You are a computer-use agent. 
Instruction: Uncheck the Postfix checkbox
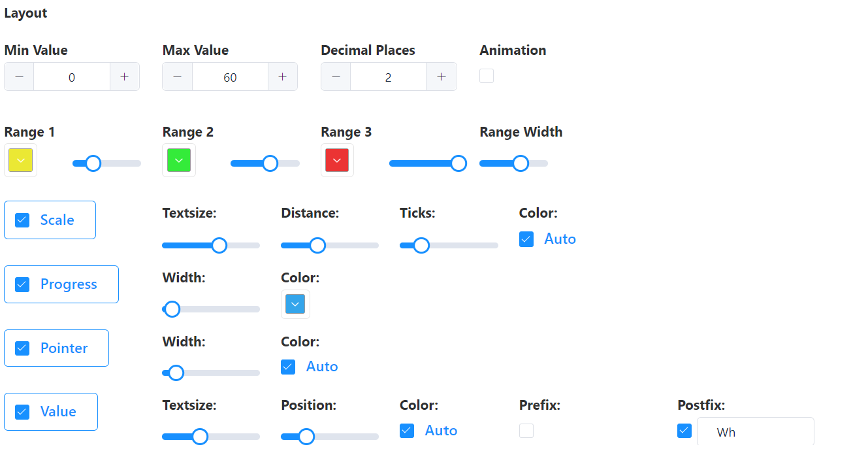[x=684, y=431]
